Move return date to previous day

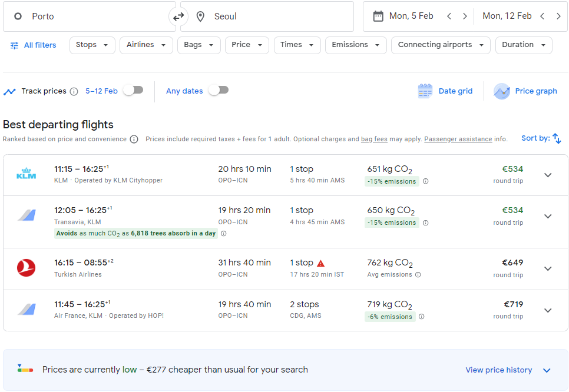click(x=542, y=16)
